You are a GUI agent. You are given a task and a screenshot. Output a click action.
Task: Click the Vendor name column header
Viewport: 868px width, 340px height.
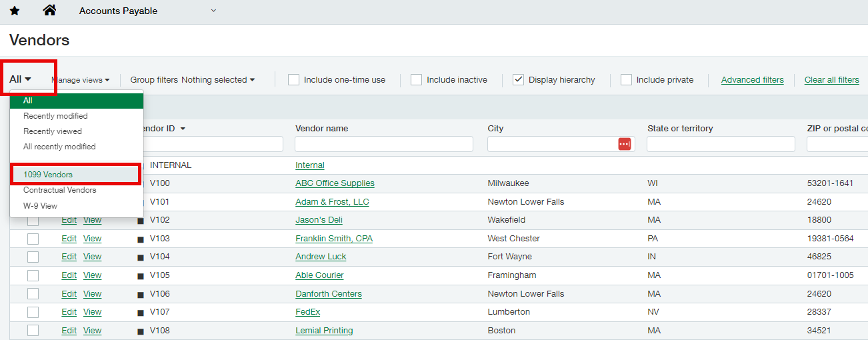click(x=321, y=129)
